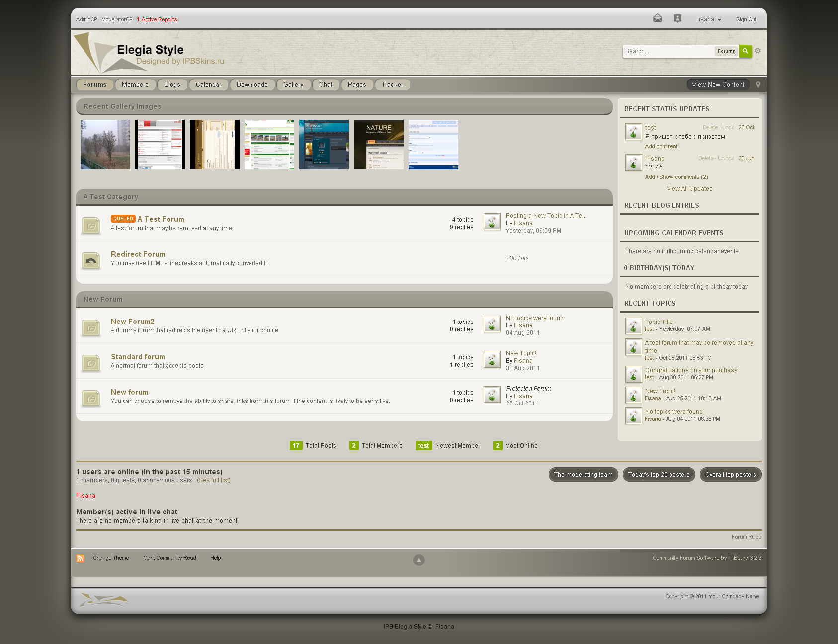Click the marker icon beside View New Content
838x644 pixels.
point(758,85)
